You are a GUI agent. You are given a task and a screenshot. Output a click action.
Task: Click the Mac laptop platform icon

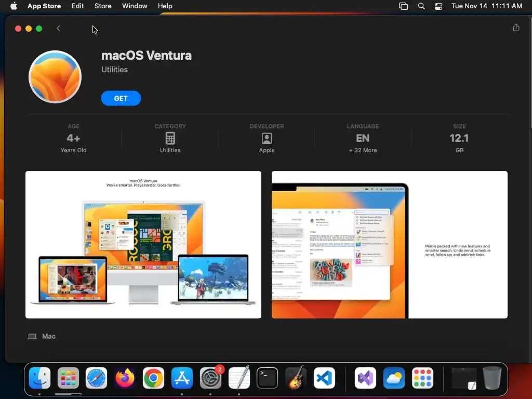point(32,336)
